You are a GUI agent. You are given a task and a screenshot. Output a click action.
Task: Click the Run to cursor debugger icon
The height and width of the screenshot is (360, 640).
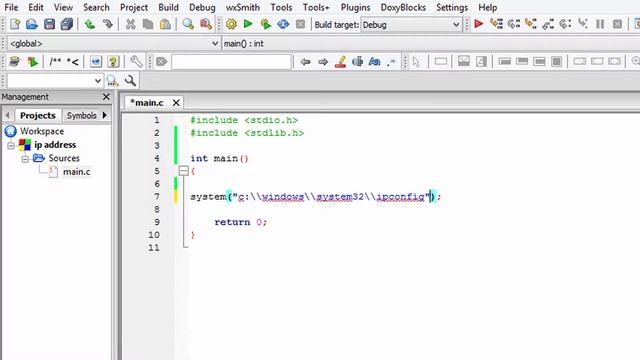[x=496, y=24]
